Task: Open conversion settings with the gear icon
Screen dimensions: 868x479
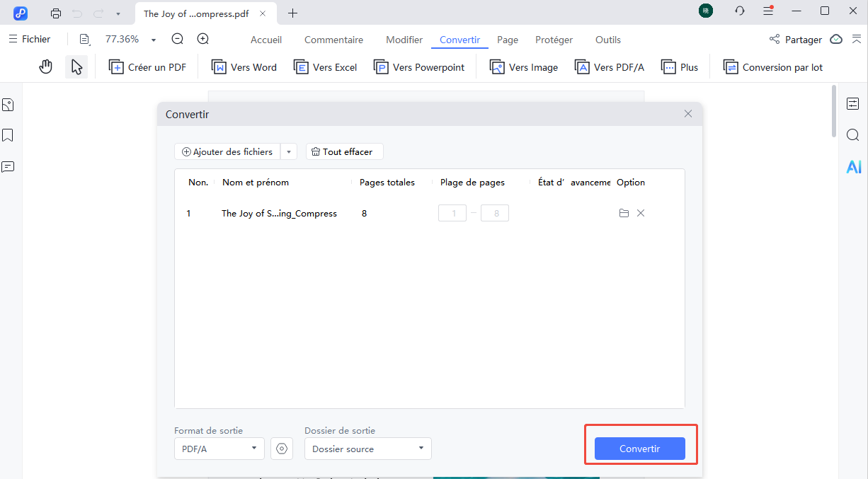Action: coord(282,449)
